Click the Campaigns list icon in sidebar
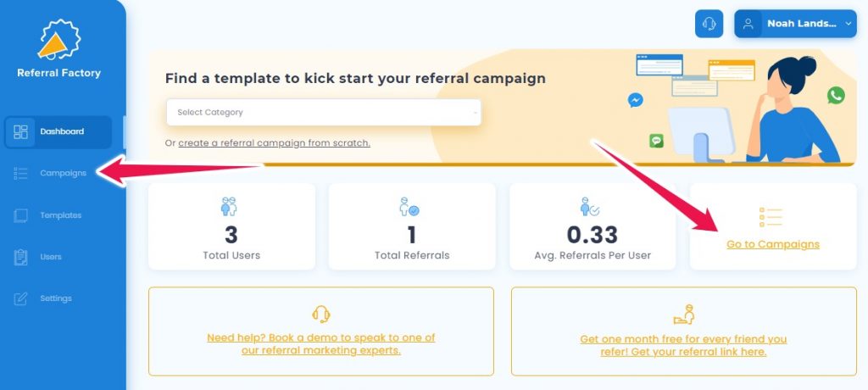The width and height of the screenshot is (868, 390). [x=20, y=174]
